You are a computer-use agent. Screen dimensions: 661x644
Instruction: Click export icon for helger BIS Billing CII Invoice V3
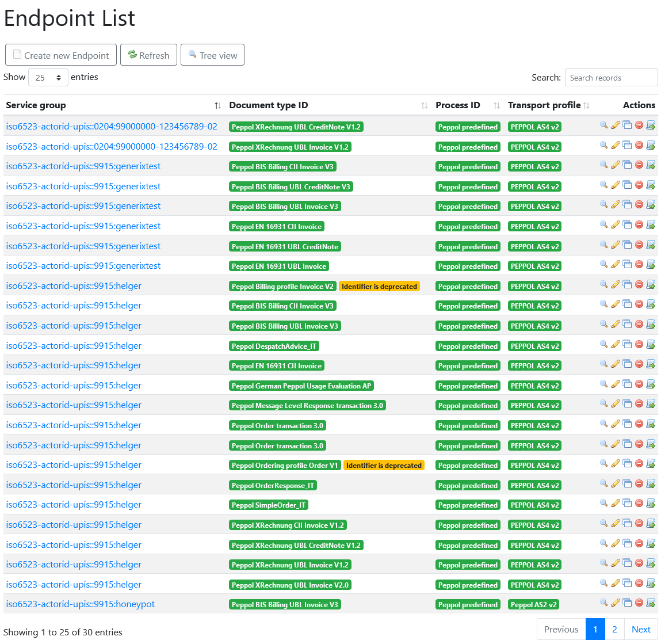(x=651, y=304)
